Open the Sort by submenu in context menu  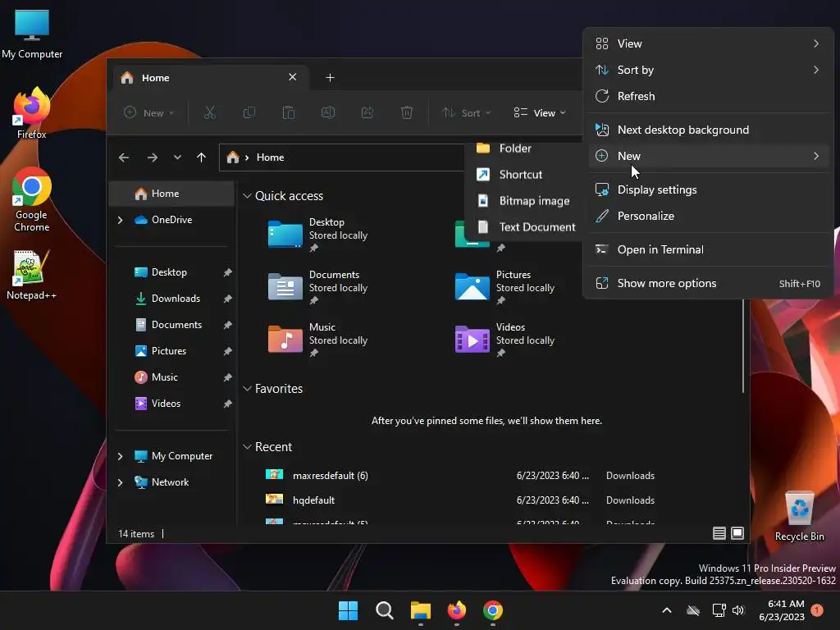tap(708, 70)
